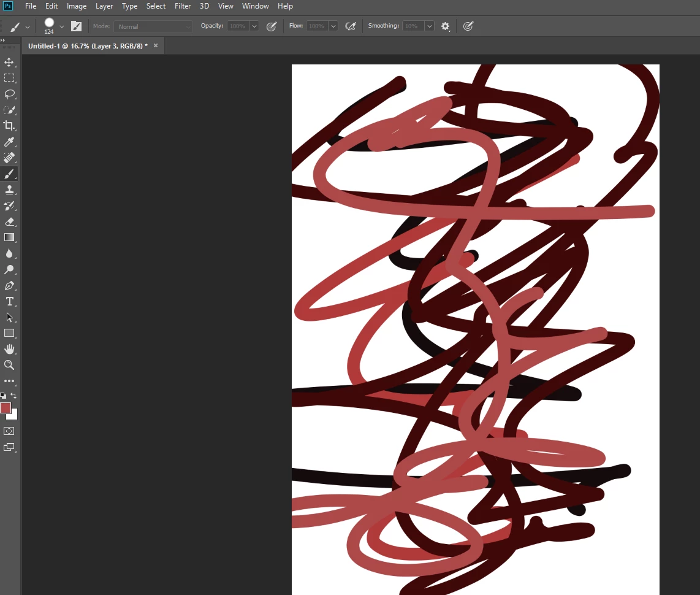
Task: Open the Edit Toolbar three-dots menu
Action: point(9,381)
